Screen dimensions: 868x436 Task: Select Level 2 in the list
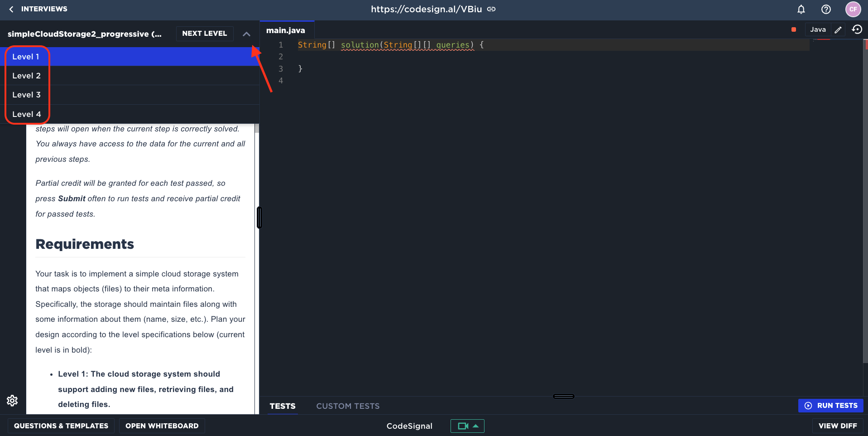click(x=129, y=76)
